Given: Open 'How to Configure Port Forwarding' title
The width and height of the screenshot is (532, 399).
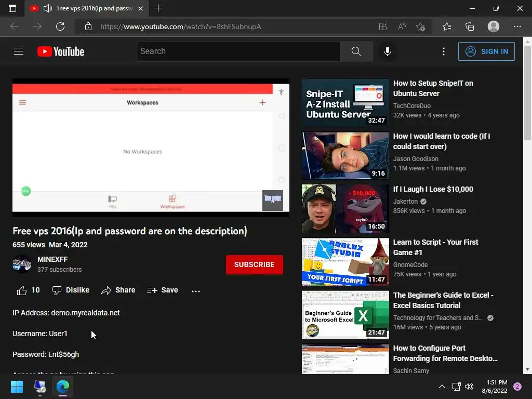Looking at the screenshot, I should point(445,353).
